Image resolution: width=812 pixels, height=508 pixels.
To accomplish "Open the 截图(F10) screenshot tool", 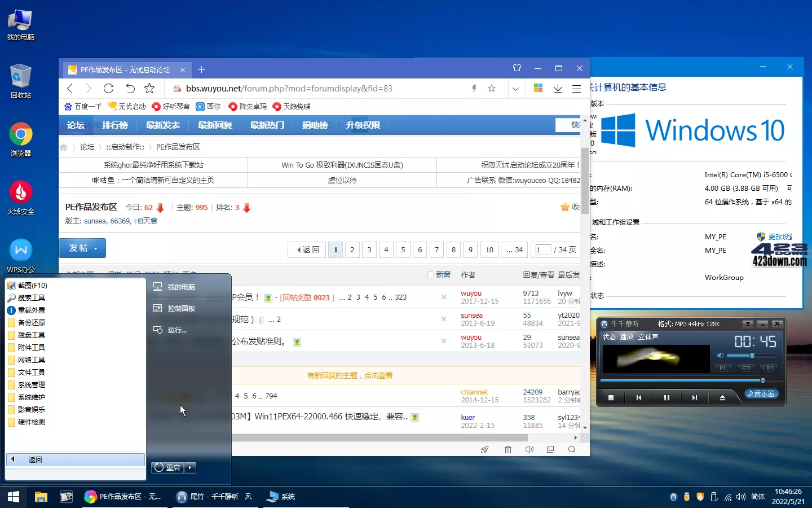I will (31, 285).
